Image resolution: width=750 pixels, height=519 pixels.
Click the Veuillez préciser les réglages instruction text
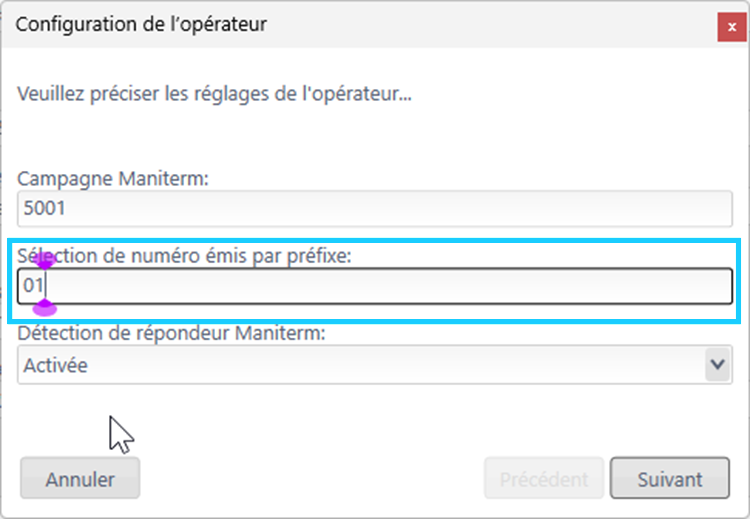coord(214,94)
